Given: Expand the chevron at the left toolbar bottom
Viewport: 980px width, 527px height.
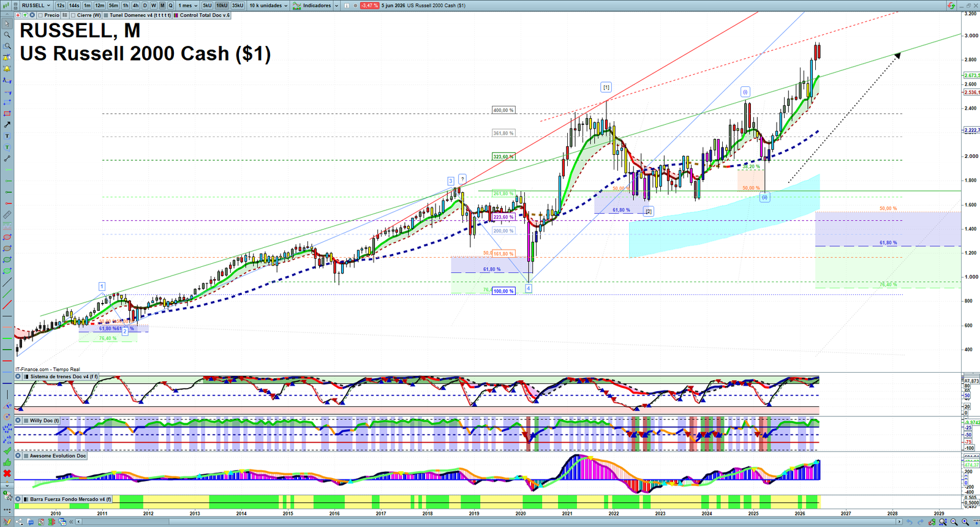Looking at the screenshot, I should (7, 485).
